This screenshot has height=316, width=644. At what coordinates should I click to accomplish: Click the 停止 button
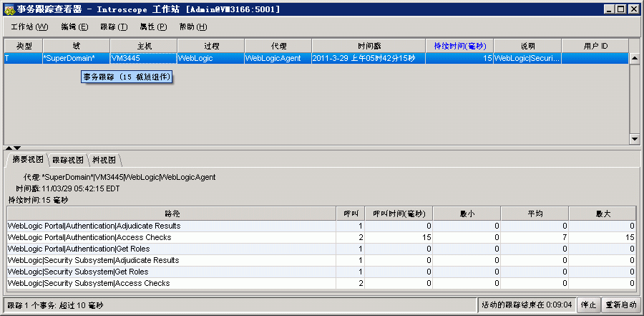[x=589, y=305]
